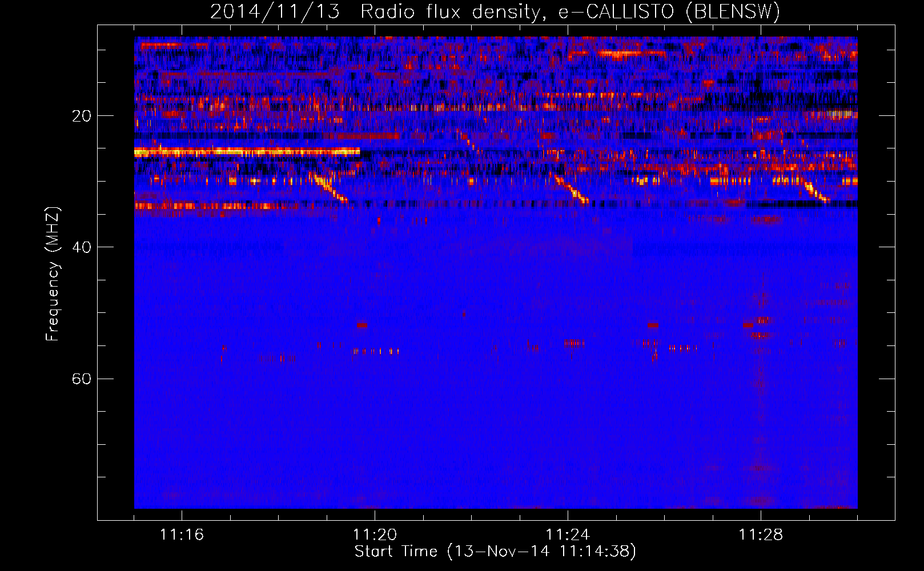Click the 40 MHz frequency tick label
This screenshot has width=924, height=571.
coord(82,248)
